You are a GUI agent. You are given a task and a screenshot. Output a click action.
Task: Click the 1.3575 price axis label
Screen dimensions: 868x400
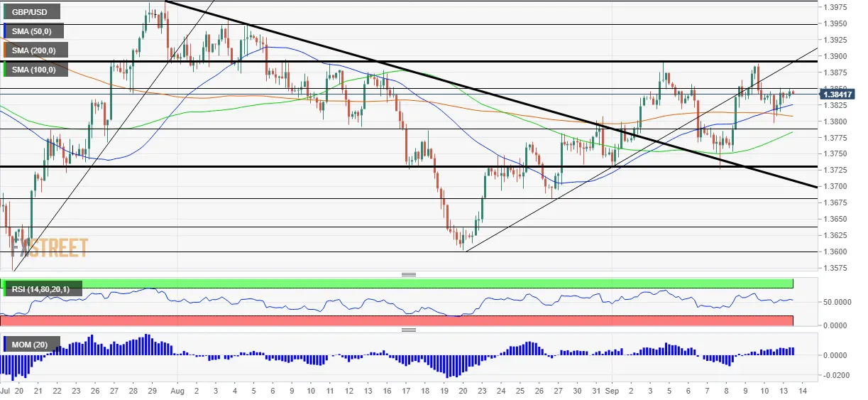click(834, 268)
